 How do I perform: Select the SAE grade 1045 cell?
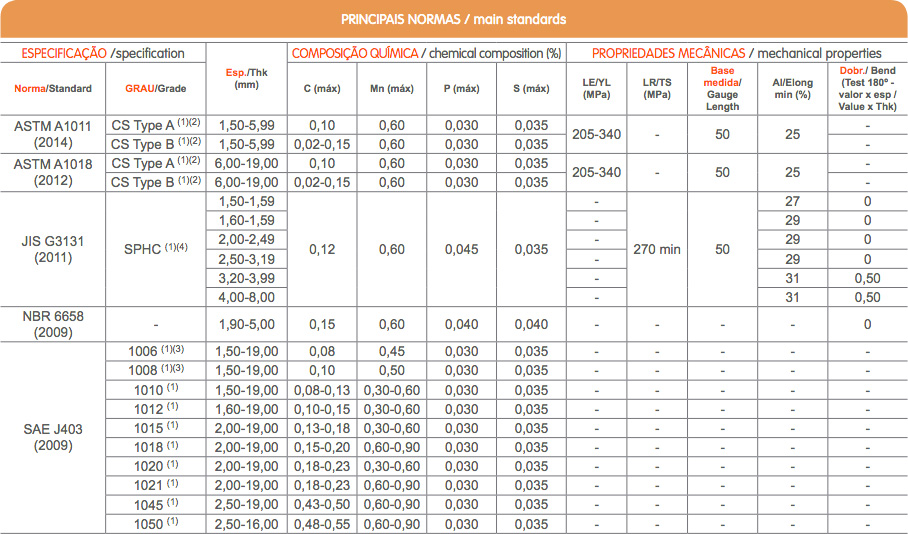(x=155, y=505)
